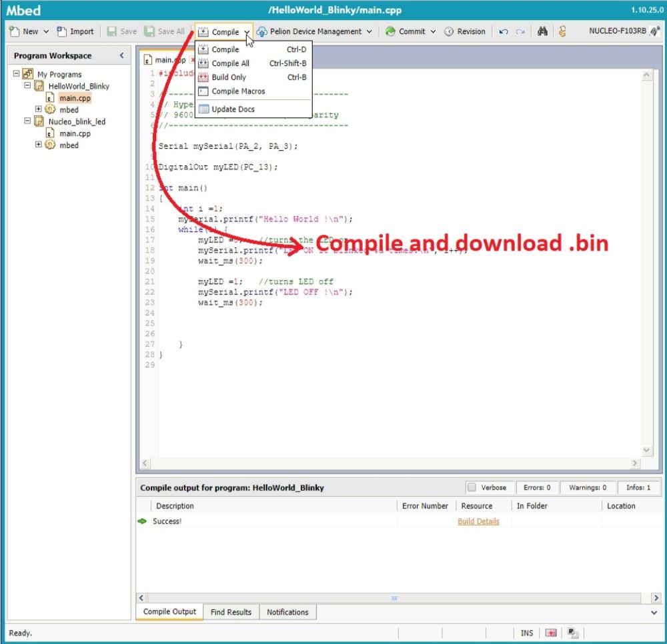This screenshot has height=644, width=667.
Task: Collapse the Nucleo_blink_led tree node
Action: 27,121
